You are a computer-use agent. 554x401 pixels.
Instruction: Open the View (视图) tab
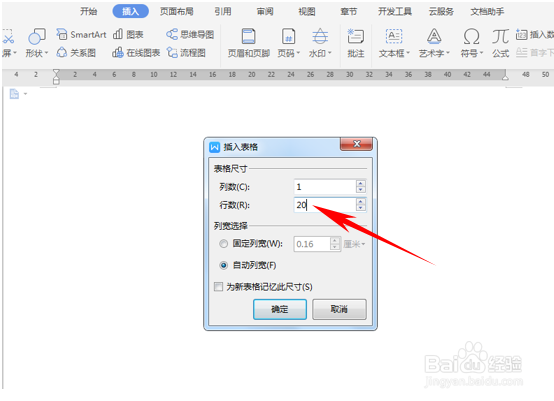pos(307,11)
